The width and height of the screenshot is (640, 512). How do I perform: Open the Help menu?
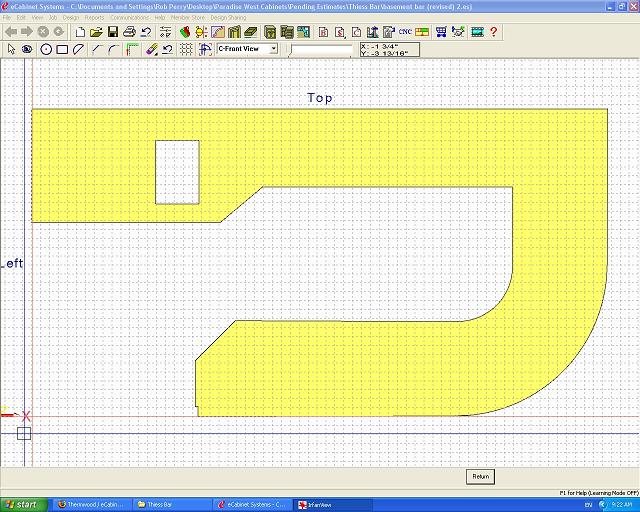[x=160, y=18]
